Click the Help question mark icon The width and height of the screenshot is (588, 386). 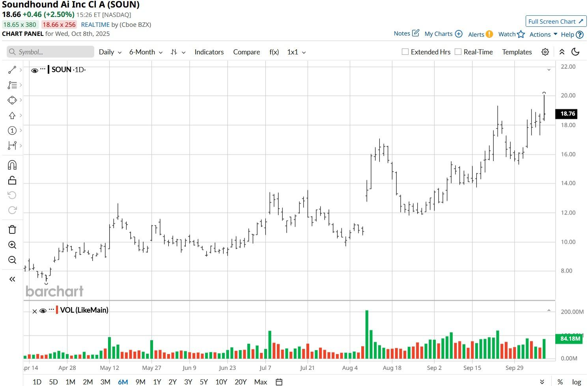(580, 34)
